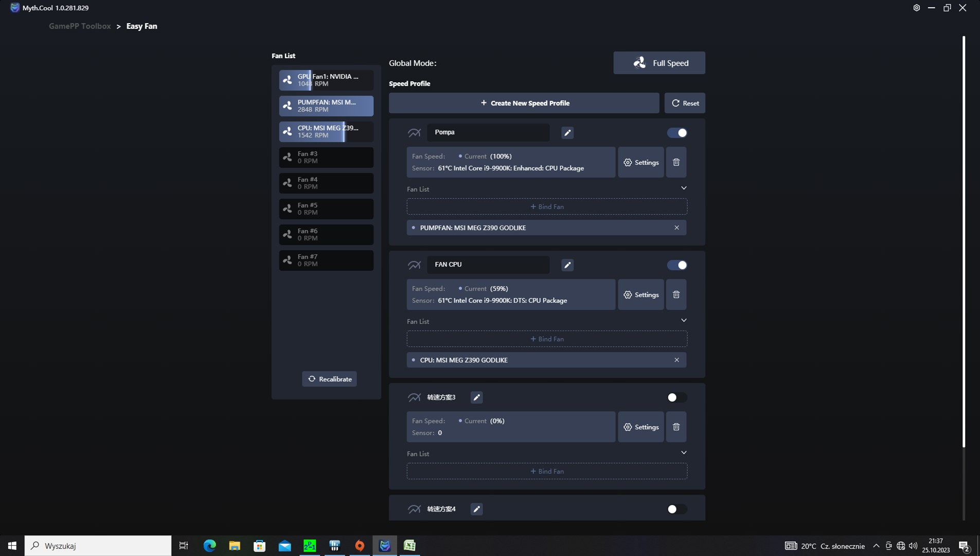Collapse the Pompa Fan List section
This screenshot has width=980, height=556.
(x=684, y=188)
